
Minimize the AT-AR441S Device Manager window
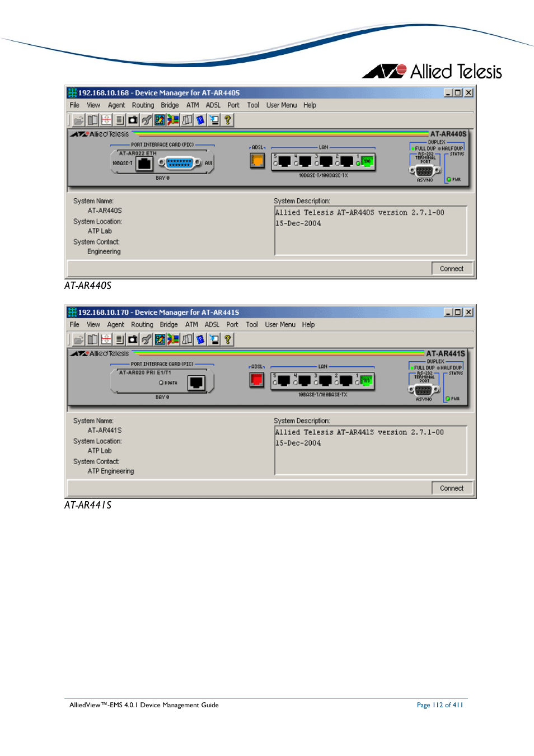coord(448,312)
